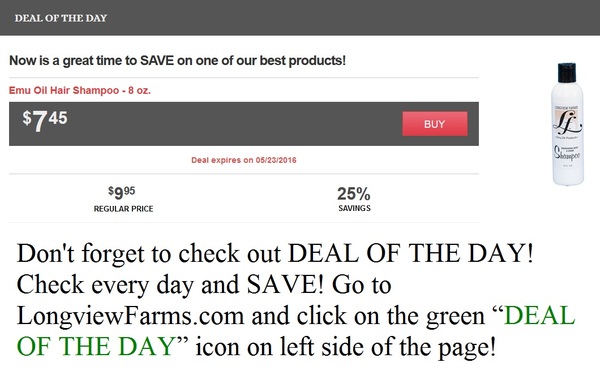Click the 'Don't forget to check out' line
The height and width of the screenshot is (384, 600).
click(275, 254)
